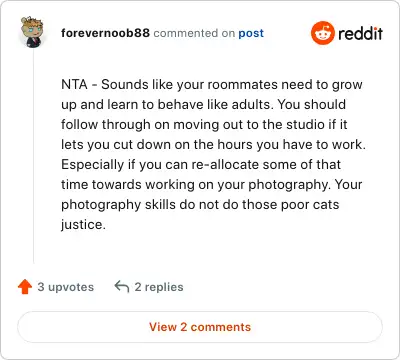This screenshot has height=360, width=400.
Task: Follow the blue "post" link
Action: pyautogui.click(x=251, y=33)
